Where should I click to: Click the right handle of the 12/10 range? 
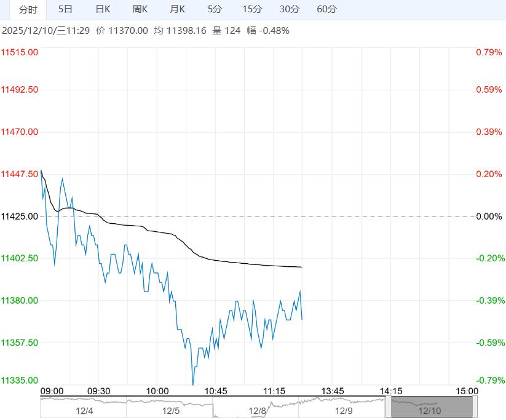[474, 407]
